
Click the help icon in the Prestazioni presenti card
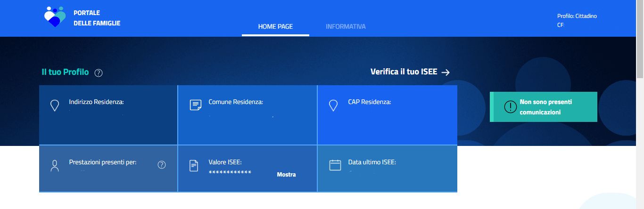pyautogui.click(x=162, y=165)
